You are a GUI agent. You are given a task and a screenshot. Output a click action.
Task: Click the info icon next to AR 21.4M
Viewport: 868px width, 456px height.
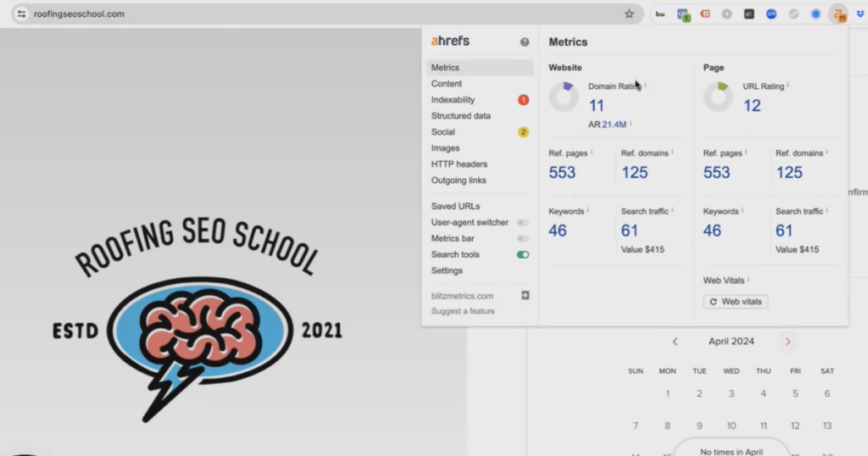pyautogui.click(x=631, y=123)
